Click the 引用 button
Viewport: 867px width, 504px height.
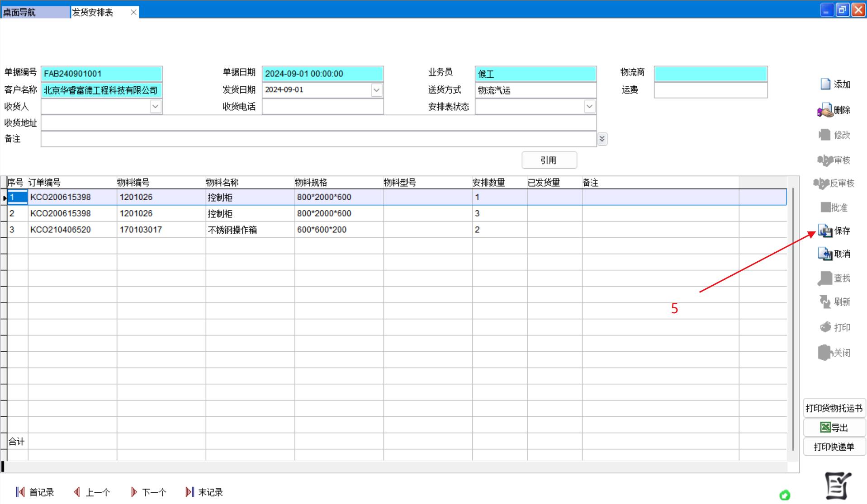pos(549,160)
